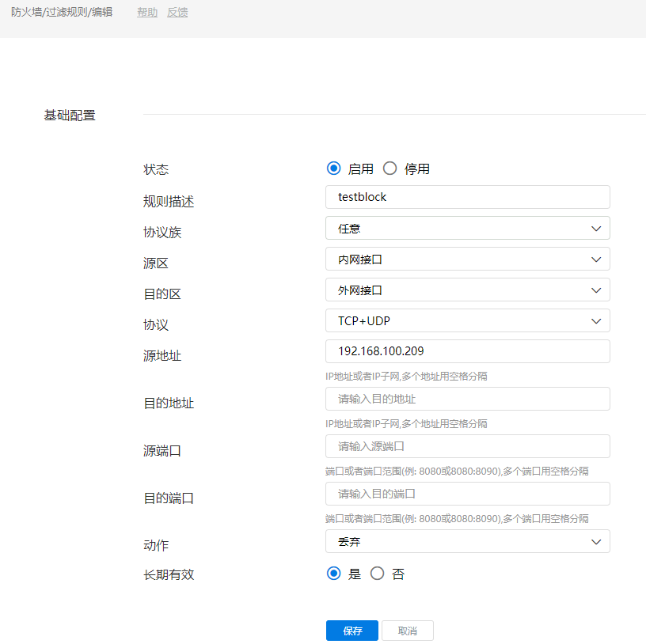Focus the 目的地址 input field

467,399
